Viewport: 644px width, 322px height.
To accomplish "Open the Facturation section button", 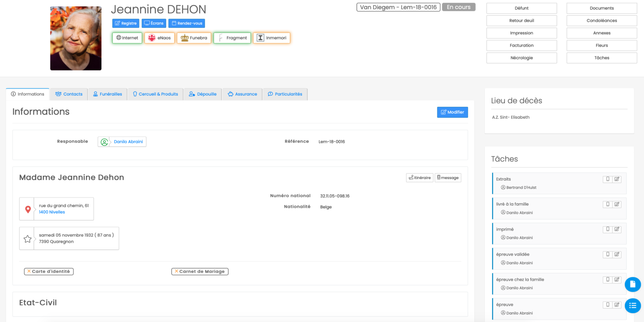I will pos(521,46).
